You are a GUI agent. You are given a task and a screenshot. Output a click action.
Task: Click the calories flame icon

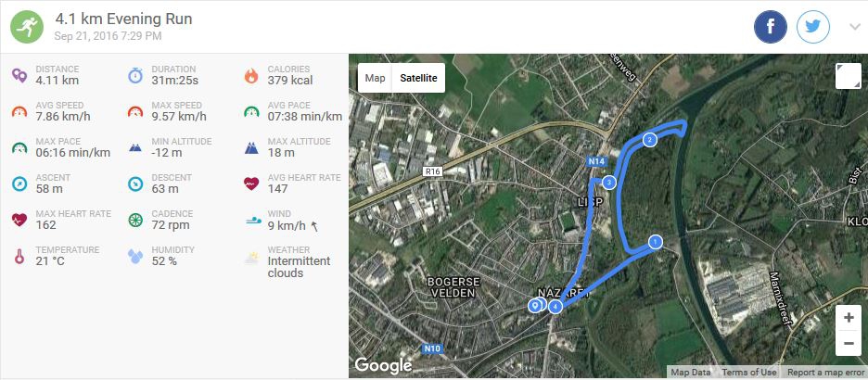click(250, 74)
